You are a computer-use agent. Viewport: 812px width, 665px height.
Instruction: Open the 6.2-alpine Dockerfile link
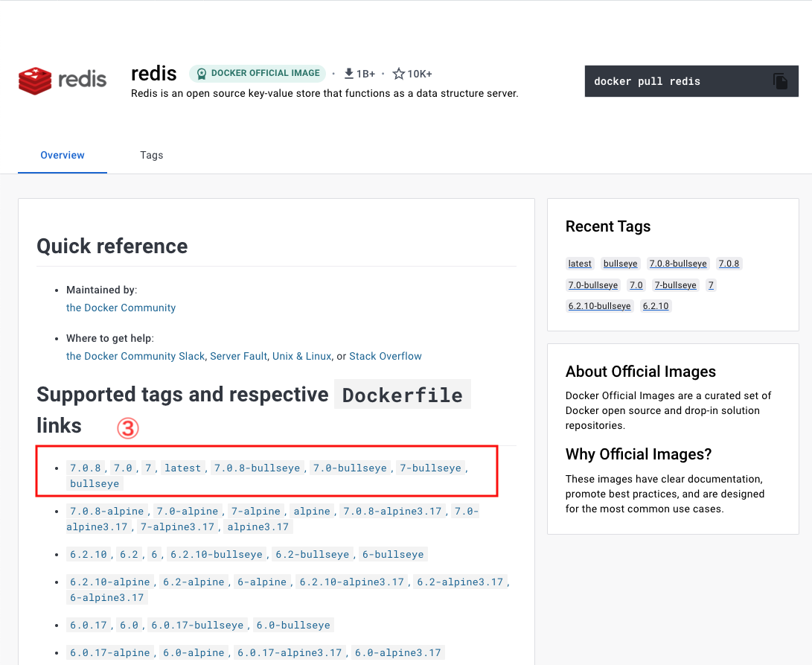coord(194,582)
